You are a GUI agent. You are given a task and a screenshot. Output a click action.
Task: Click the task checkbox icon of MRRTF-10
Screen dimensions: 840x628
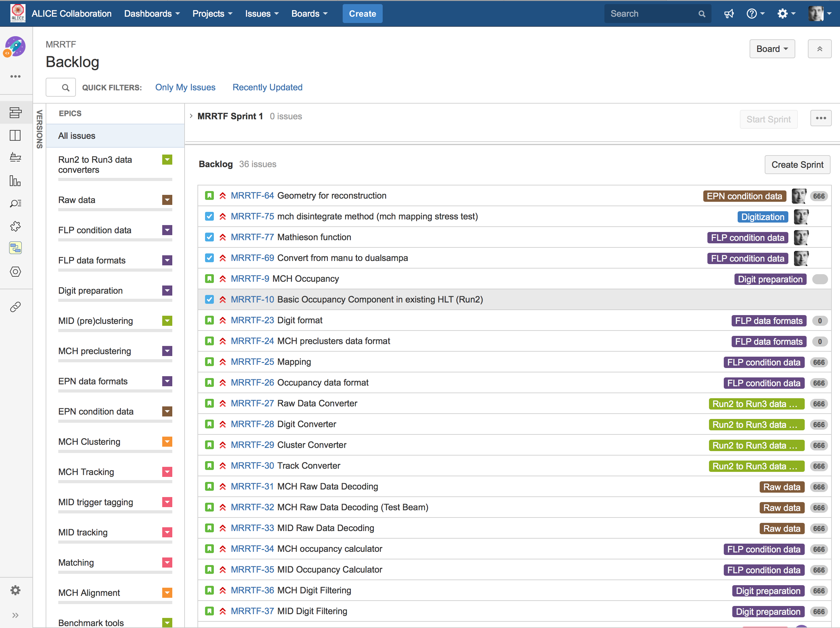click(x=209, y=299)
